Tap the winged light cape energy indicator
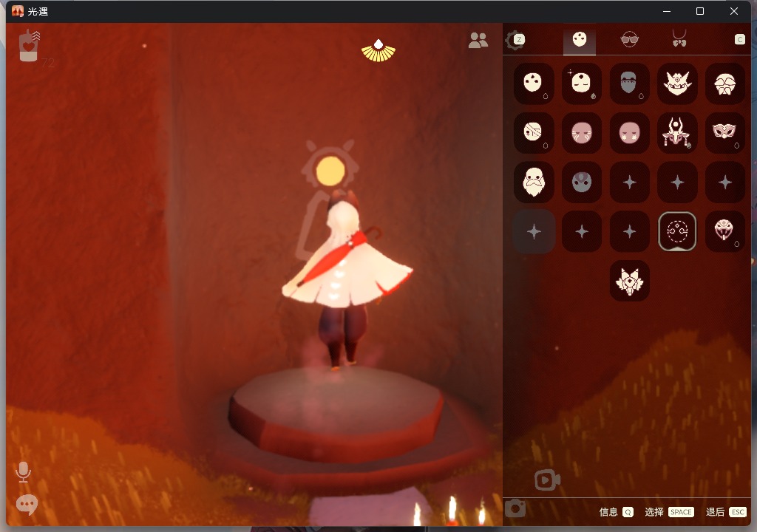 tap(378, 51)
